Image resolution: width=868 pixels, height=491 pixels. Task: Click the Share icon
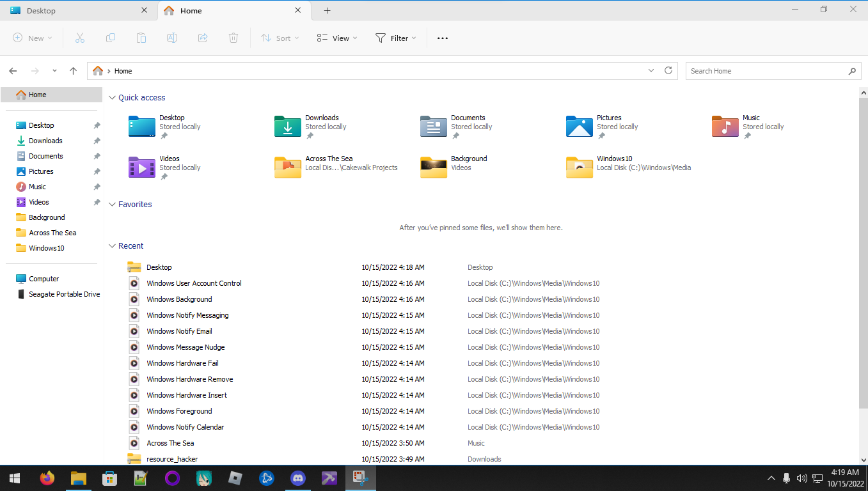[202, 38]
